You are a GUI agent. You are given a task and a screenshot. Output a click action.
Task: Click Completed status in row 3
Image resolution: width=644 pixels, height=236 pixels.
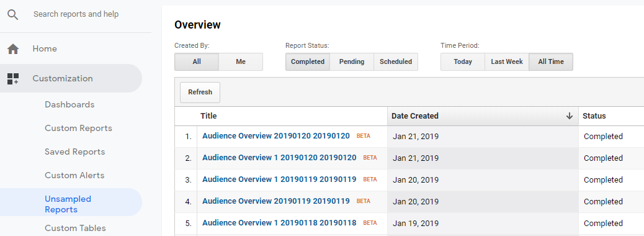(603, 180)
